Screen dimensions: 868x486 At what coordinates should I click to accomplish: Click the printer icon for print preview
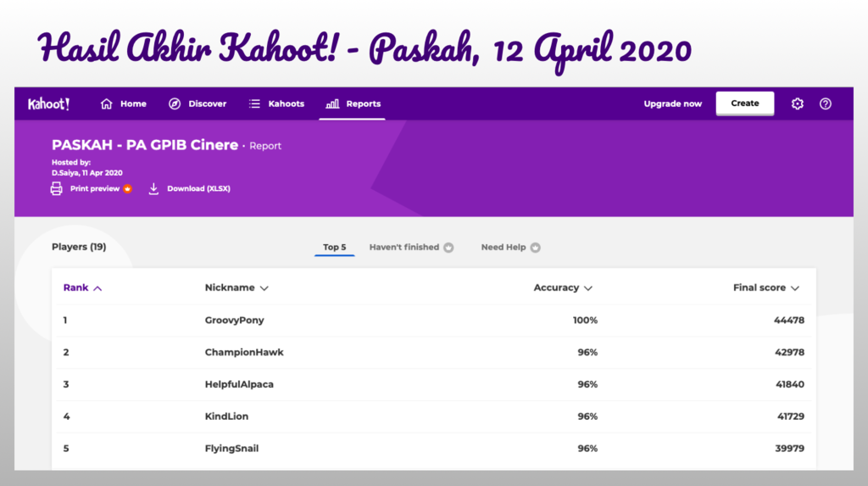point(57,188)
